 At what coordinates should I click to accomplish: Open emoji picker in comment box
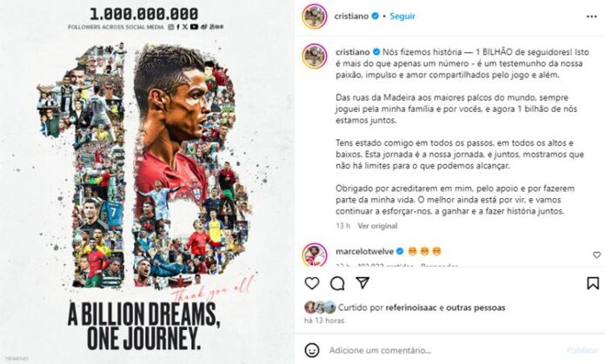point(312,350)
